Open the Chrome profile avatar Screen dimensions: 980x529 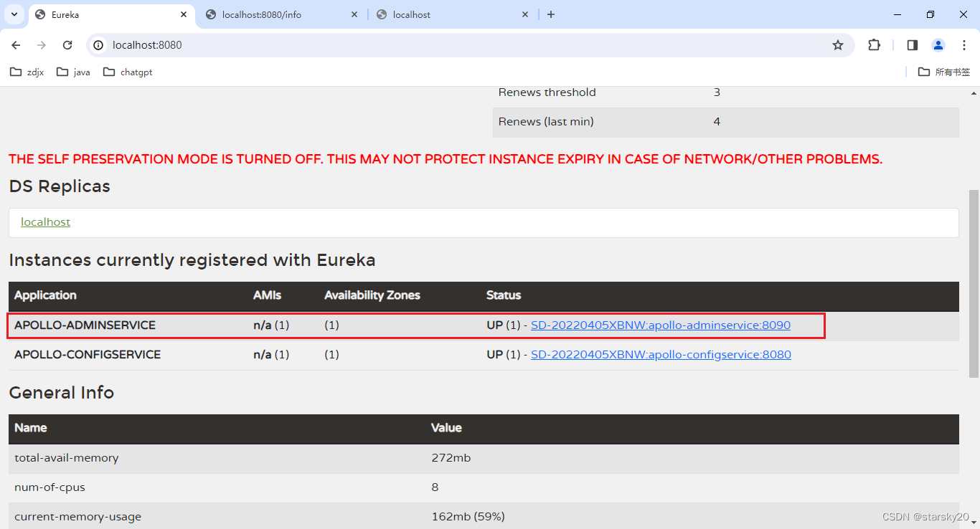(938, 45)
